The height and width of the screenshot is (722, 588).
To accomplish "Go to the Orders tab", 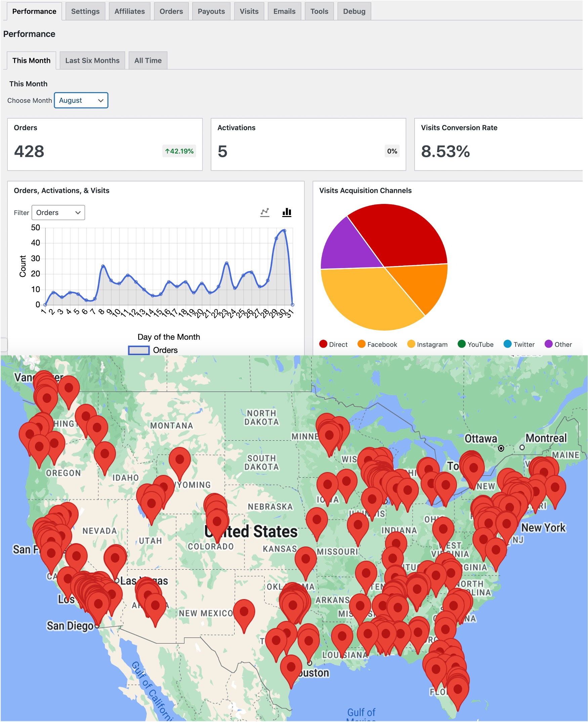I will [171, 11].
